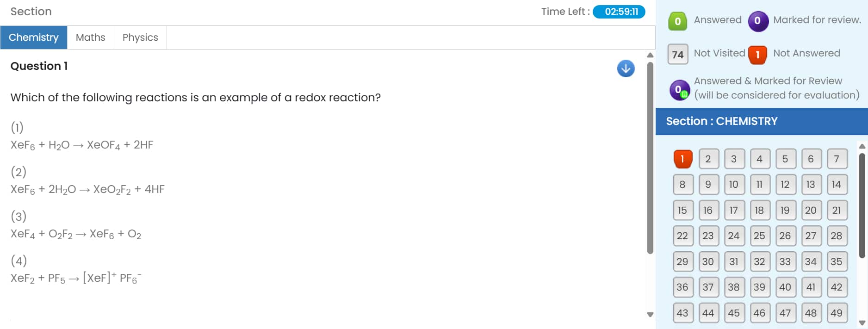The height and width of the screenshot is (329, 868).
Task: Click the green Answered count badge
Action: [x=677, y=21]
